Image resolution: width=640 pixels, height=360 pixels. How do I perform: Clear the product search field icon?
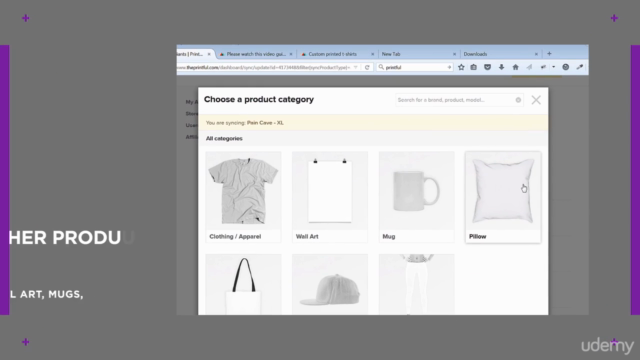(518, 100)
